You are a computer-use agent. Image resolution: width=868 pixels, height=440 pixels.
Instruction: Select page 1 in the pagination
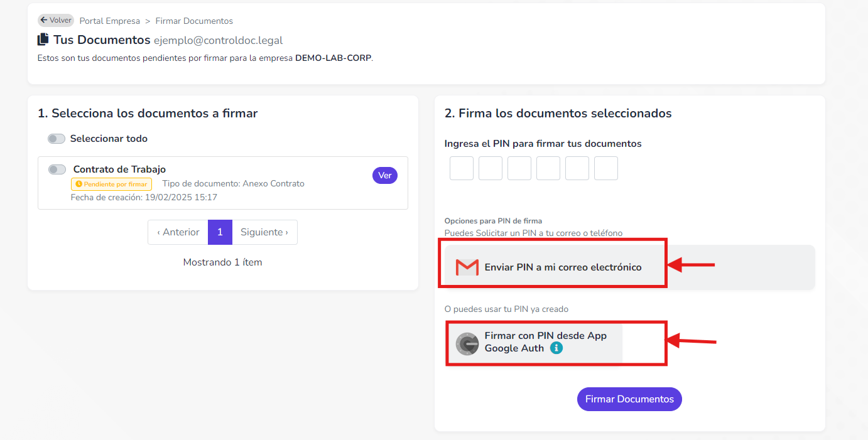point(220,232)
